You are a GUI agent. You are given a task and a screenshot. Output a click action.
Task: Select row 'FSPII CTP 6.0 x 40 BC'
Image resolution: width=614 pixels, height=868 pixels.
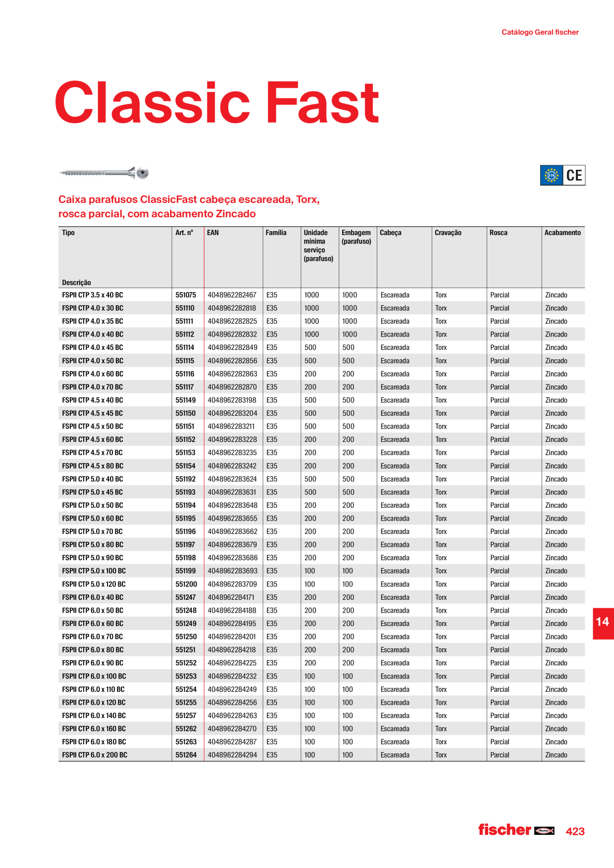(321, 597)
